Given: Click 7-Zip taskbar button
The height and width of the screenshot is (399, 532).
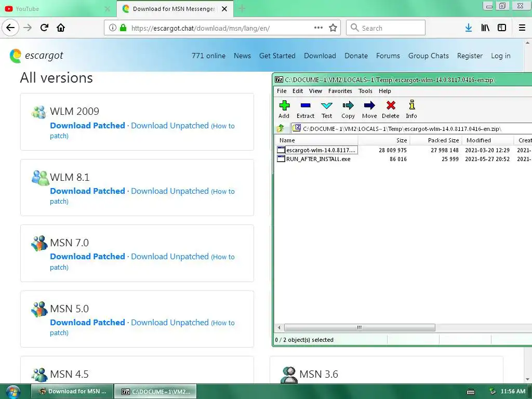Looking at the screenshot, I should pos(156,391).
